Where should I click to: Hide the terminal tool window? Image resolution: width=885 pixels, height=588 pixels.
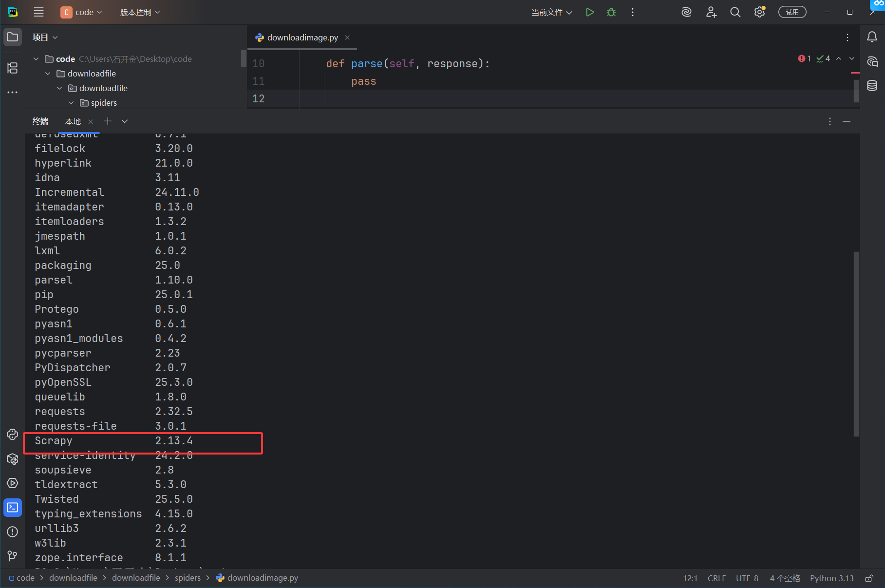[x=847, y=121]
